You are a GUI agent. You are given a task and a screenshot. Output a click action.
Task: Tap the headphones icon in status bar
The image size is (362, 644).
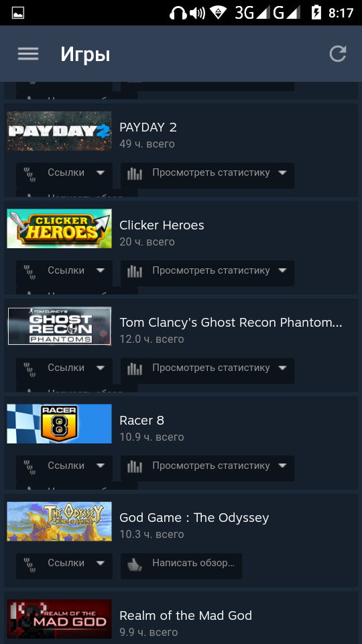[178, 13]
